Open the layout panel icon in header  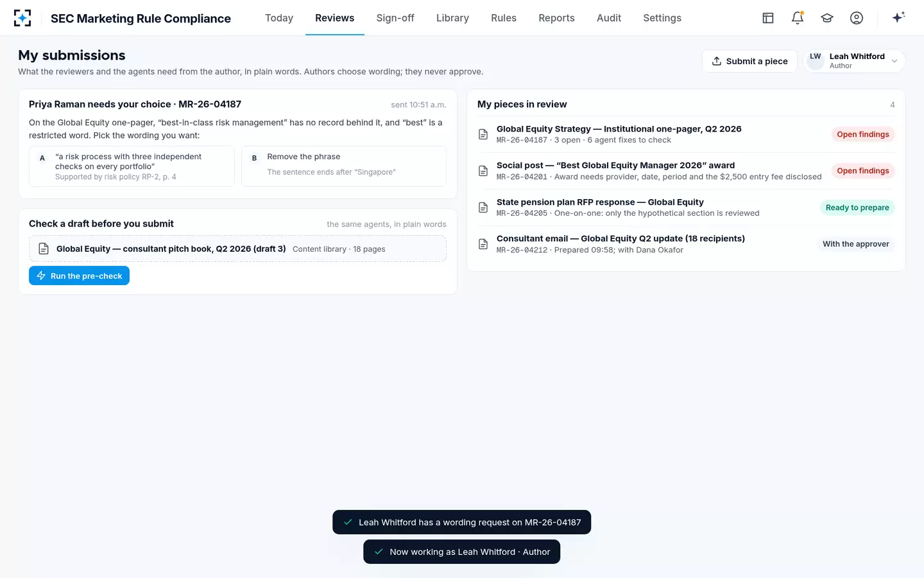[x=768, y=18]
